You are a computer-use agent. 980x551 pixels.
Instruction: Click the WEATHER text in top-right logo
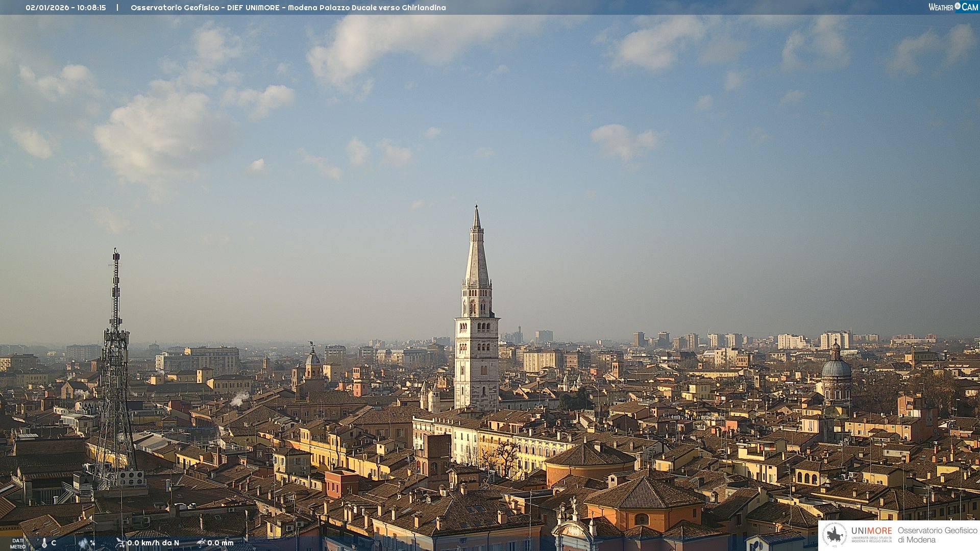click(941, 7)
